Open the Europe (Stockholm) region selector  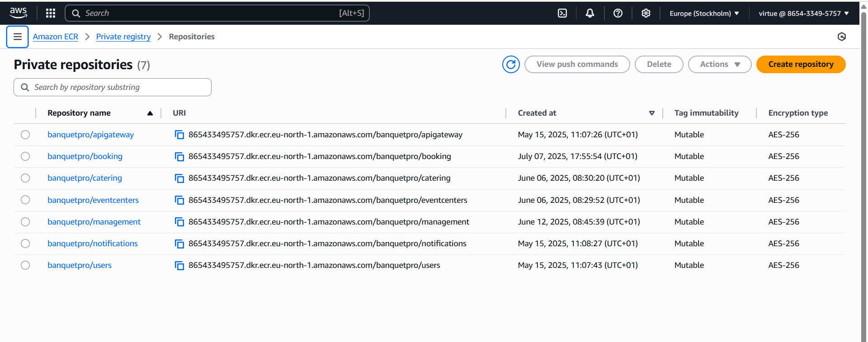pyautogui.click(x=704, y=14)
